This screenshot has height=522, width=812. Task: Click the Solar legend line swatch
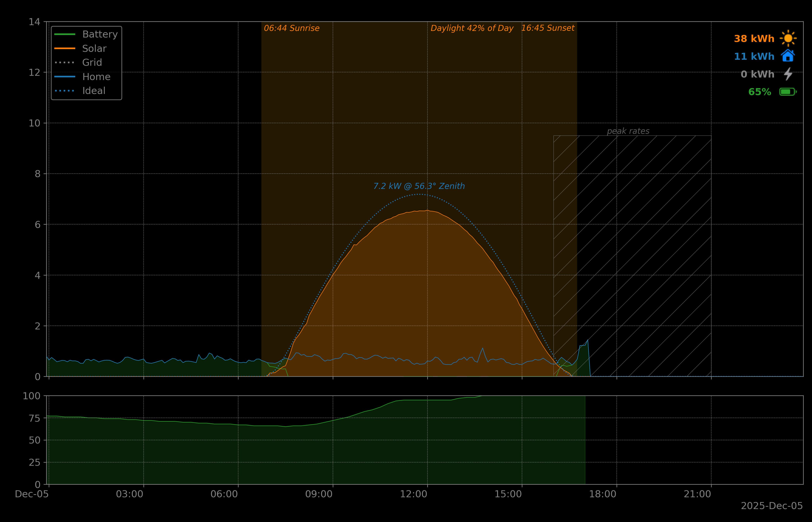pyautogui.click(x=65, y=49)
